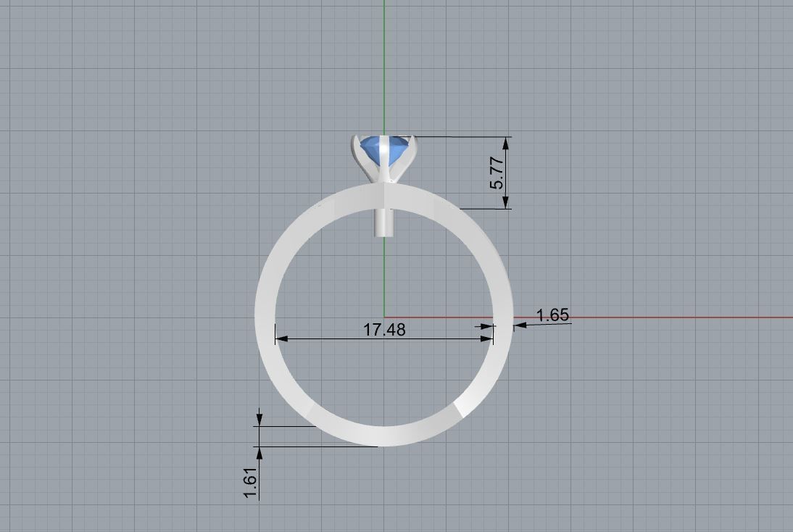Select the 5.77 height dimension text
The width and height of the screenshot is (793, 532).
click(497, 173)
